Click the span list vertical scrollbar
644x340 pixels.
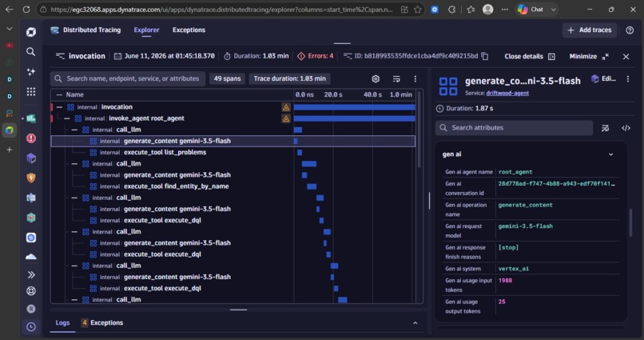(x=419, y=130)
